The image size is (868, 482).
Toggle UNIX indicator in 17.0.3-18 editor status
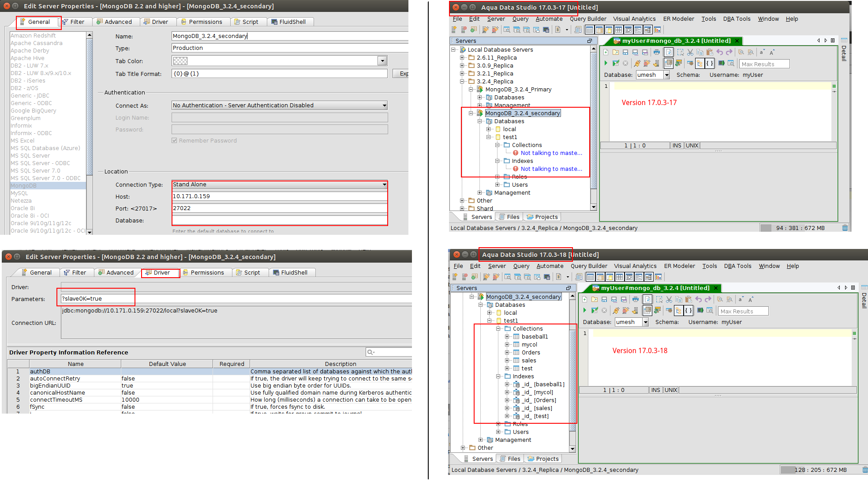(670, 390)
